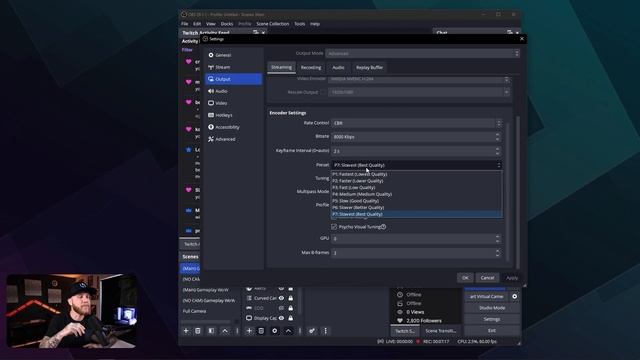The height and width of the screenshot is (360, 640).
Task: Select P2: Faster (Lower Quality) option
Action: click(x=416, y=180)
